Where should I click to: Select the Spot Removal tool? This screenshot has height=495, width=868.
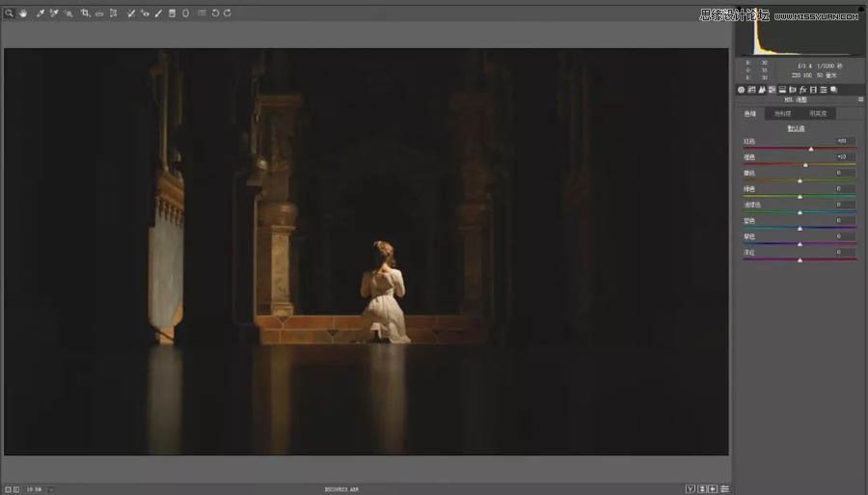click(x=130, y=13)
